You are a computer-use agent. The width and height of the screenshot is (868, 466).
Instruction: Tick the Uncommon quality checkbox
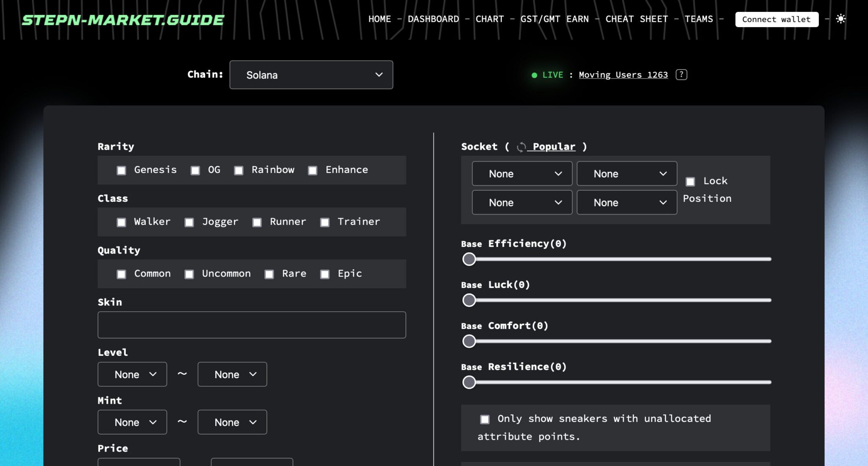click(189, 274)
